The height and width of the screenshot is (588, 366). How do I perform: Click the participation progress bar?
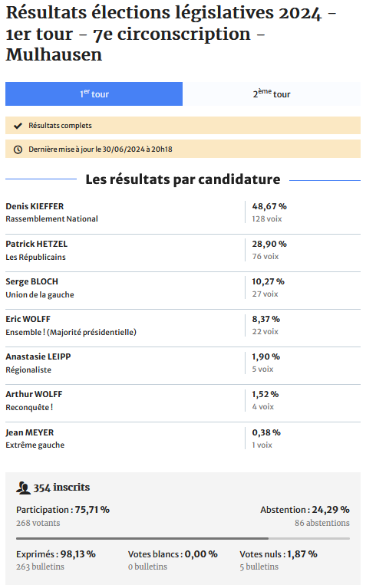[x=183, y=538]
